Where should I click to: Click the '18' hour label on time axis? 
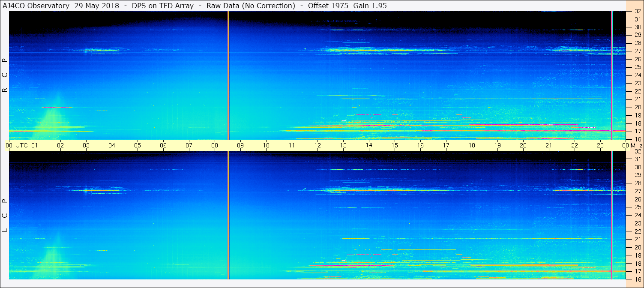pos(472,145)
